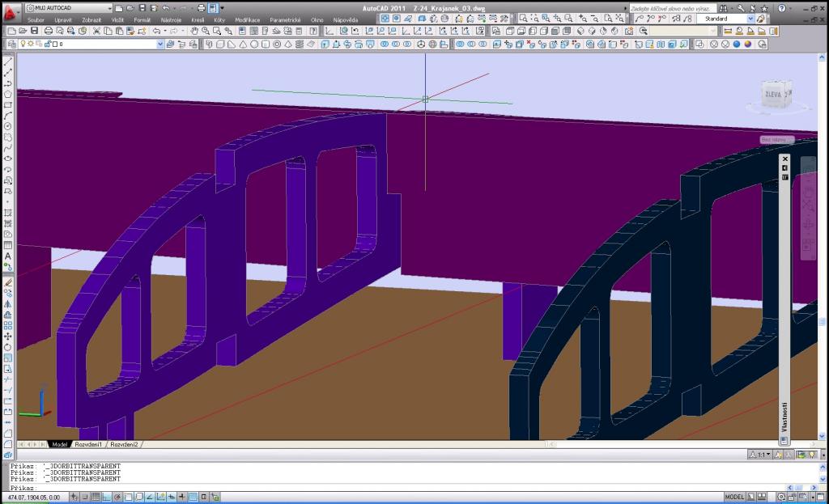Image resolution: width=829 pixels, height=504 pixels.
Task: Click the Undo arrow in standard toolbar
Action: pyautogui.click(x=156, y=31)
